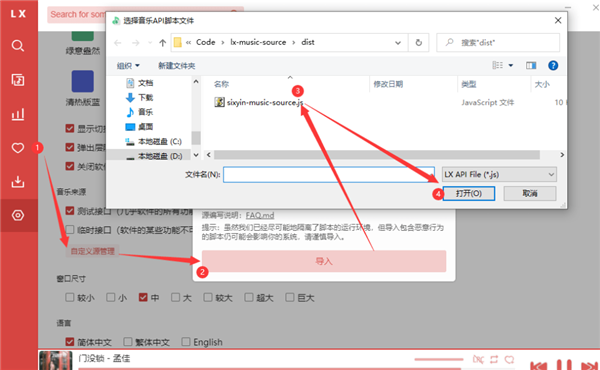
Task: Refresh the dist folder listing
Action: pos(419,42)
